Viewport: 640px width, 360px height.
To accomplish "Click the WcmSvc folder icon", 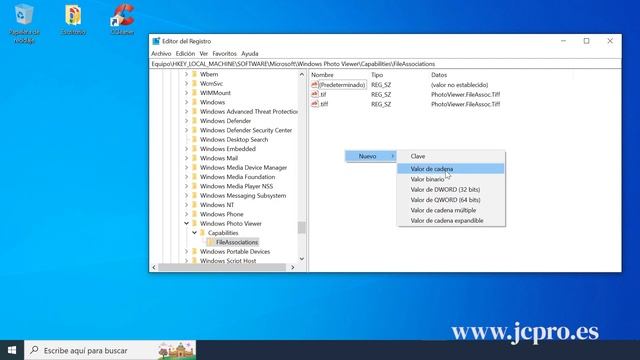I will 195,83.
